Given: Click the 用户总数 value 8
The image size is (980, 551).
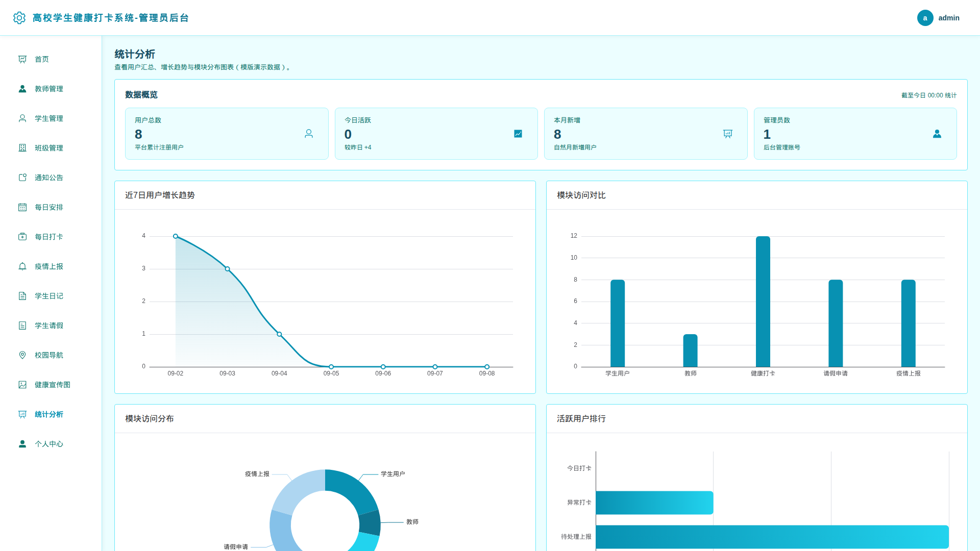Looking at the screenshot, I should click(x=138, y=134).
